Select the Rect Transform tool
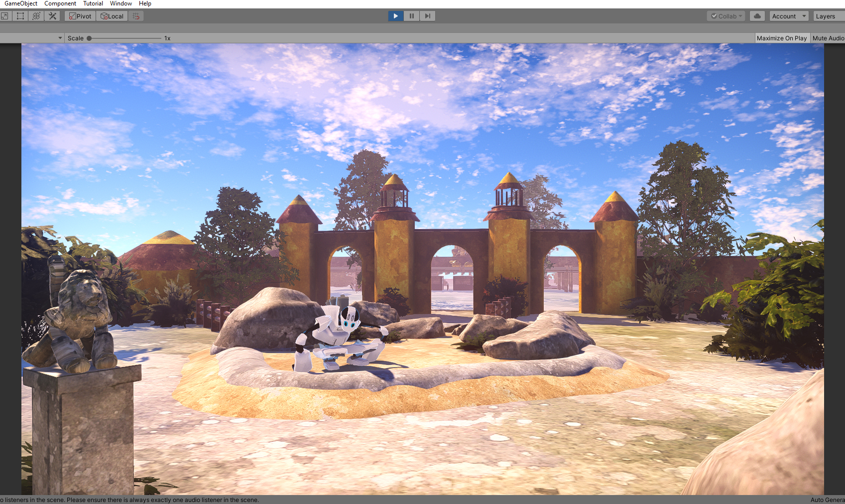Screen dimensions: 845x504 click(20, 16)
